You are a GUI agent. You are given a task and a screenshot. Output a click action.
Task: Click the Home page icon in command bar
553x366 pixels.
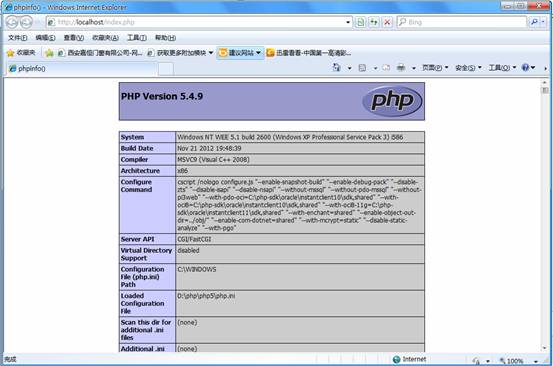click(x=337, y=67)
